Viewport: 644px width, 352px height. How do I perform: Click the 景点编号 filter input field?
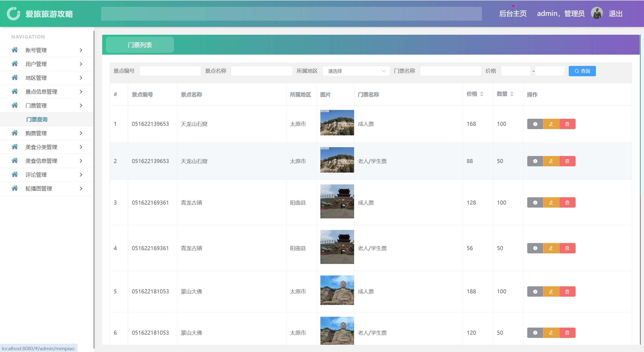pyautogui.click(x=170, y=71)
